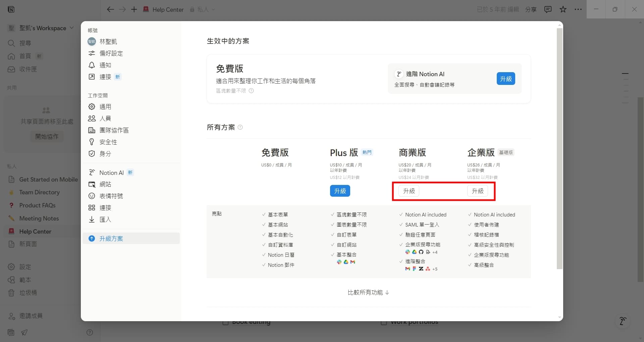Open the comments panel icon
This screenshot has width=644, height=342.
(x=548, y=9)
